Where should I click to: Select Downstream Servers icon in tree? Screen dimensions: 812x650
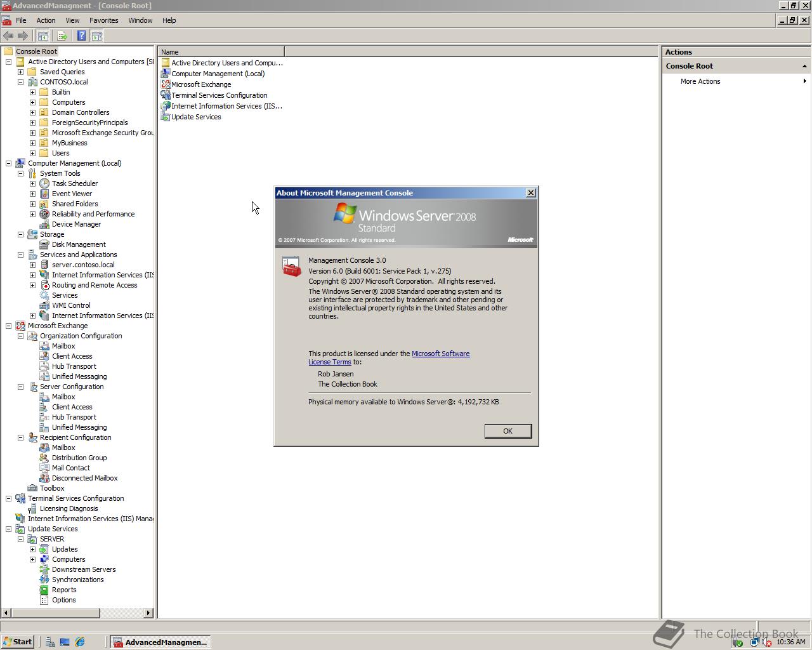click(x=44, y=569)
